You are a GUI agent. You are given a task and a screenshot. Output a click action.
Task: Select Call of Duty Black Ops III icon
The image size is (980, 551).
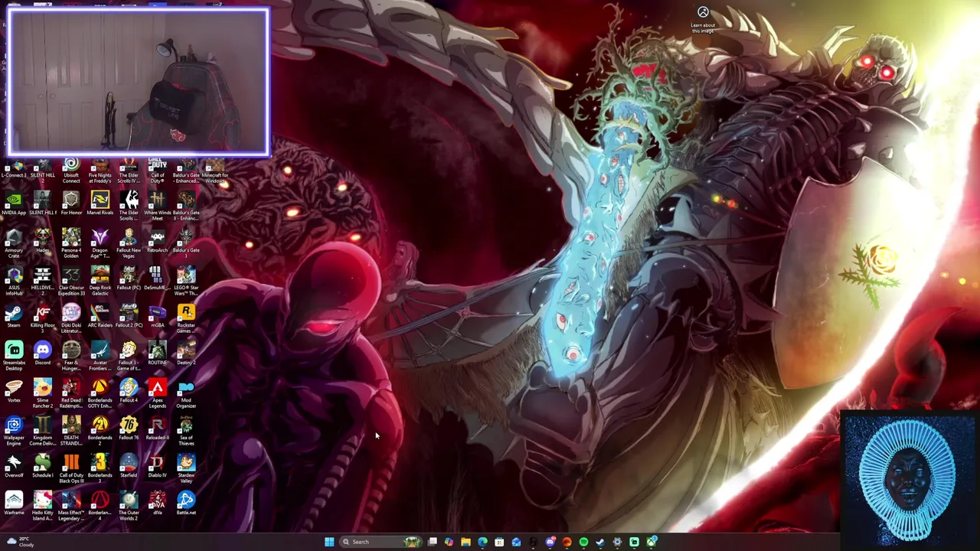[x=71, y=468]
